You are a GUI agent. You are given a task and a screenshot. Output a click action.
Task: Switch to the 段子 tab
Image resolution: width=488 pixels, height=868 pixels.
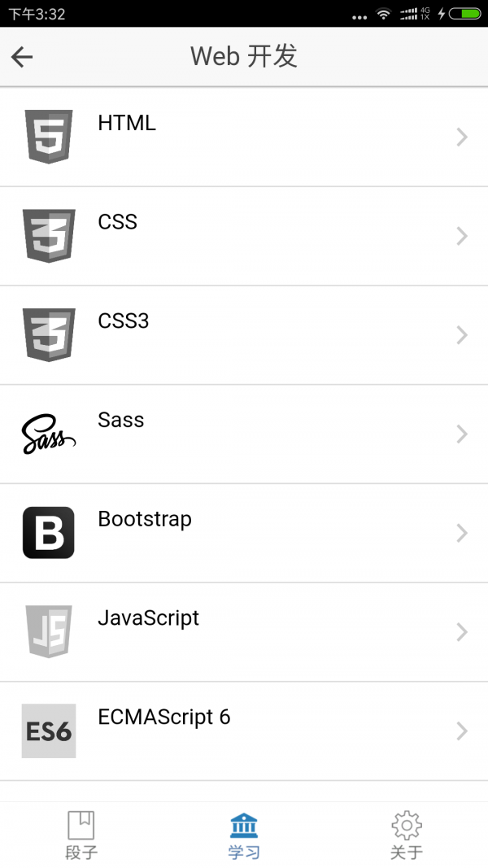(81, 834)
